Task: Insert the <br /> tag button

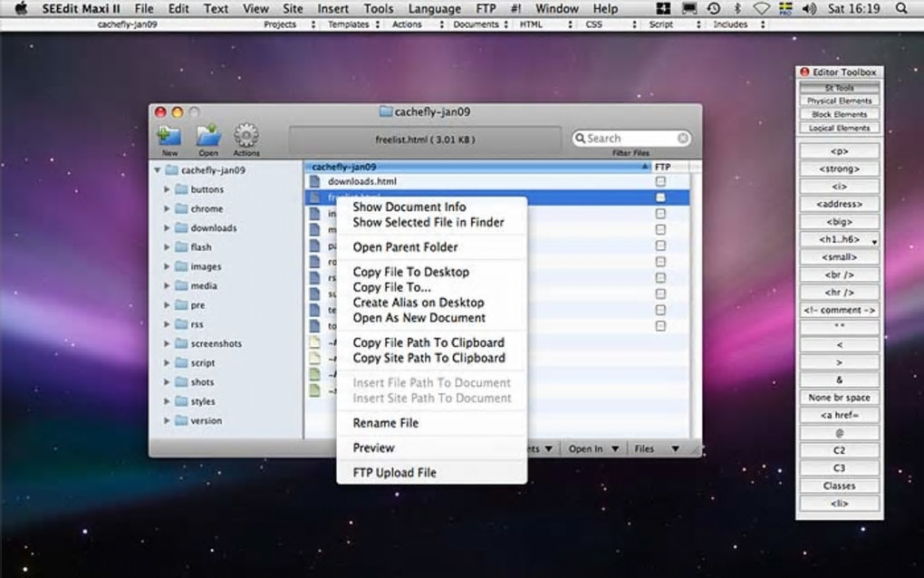Action: pos(839,275)
